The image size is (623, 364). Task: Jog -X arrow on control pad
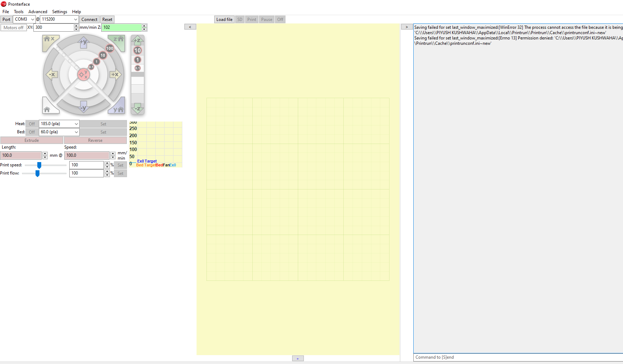(x=52, y=74)
